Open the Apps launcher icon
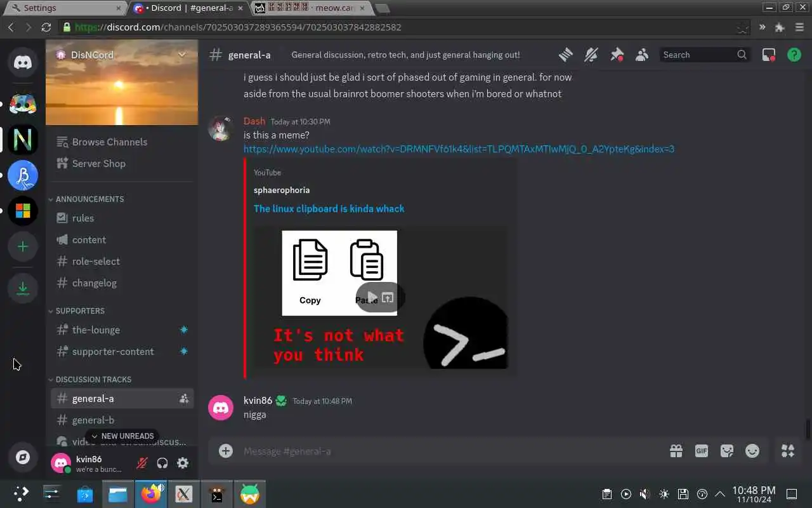Viewport: 812px width, 508px height. pos(788,451)
